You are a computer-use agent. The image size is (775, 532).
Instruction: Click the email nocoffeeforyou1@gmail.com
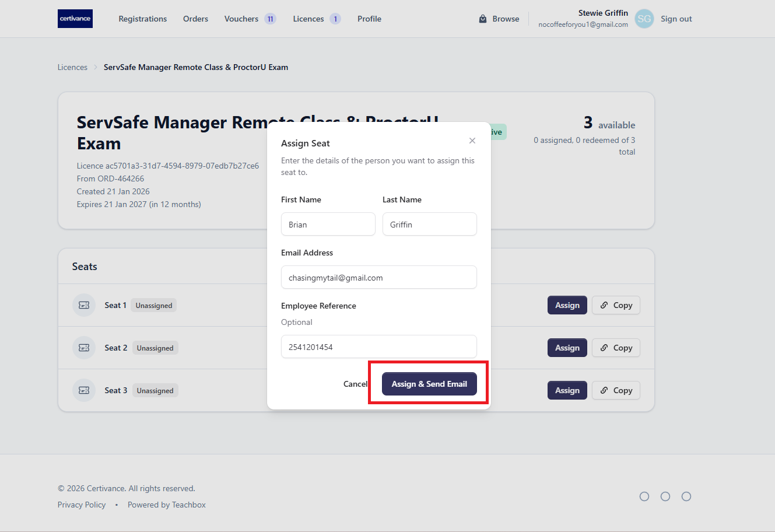point(583,24)
